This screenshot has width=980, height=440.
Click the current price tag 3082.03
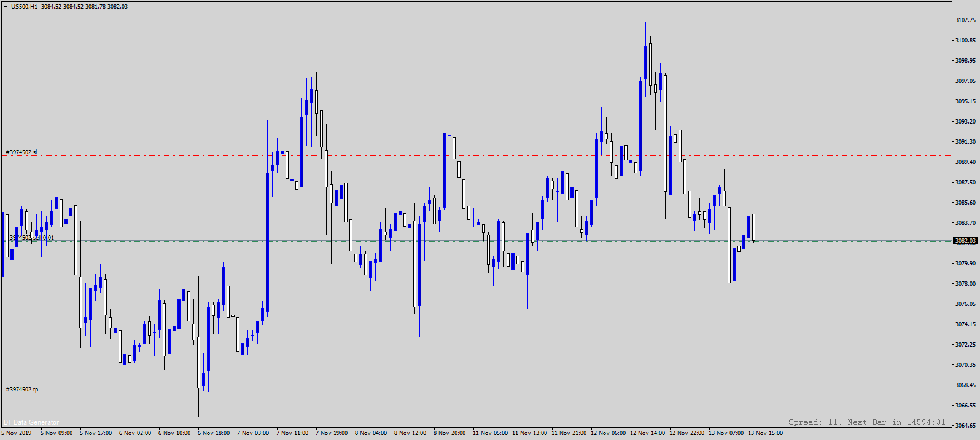pyautogui.click(x=965, y=241)
